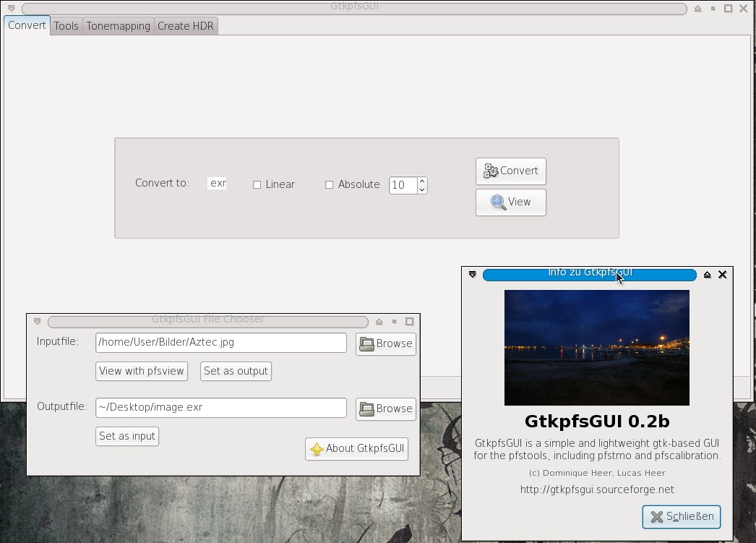The height and width of the screenshot is (543, 756).
Task: Open the Tools tab
Action: pos(66,26)
